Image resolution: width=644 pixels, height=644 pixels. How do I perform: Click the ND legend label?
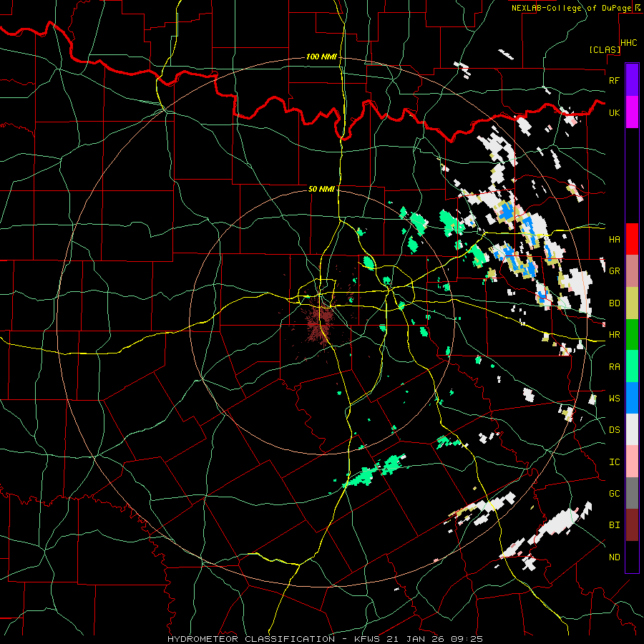614,557
